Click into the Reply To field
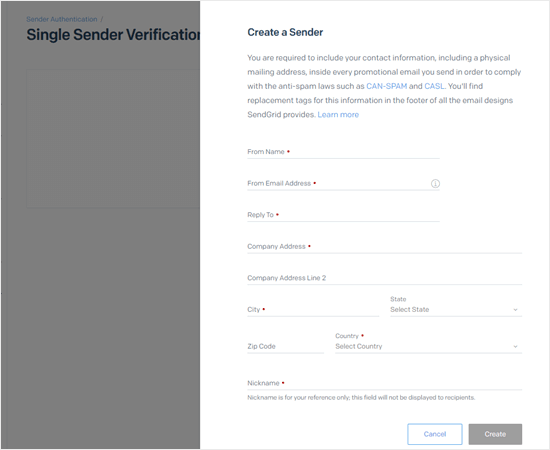This screenshot has height=450, width=550. [x=343, y=215]
